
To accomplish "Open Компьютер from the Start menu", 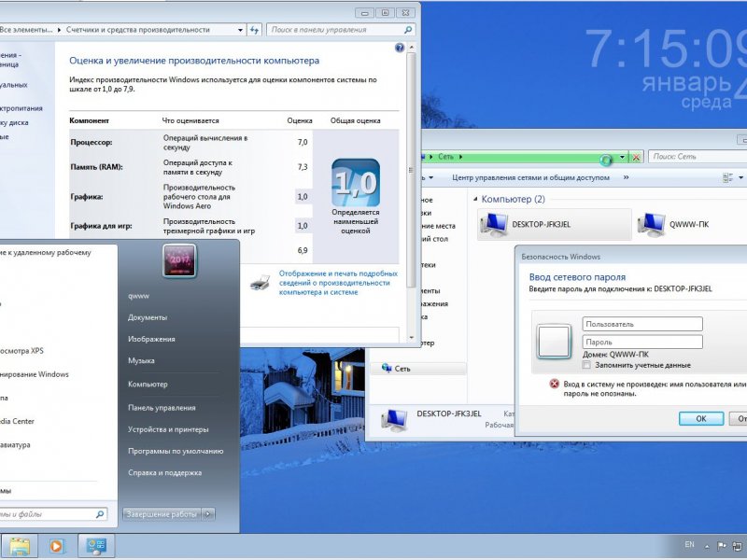I will 148,384.
